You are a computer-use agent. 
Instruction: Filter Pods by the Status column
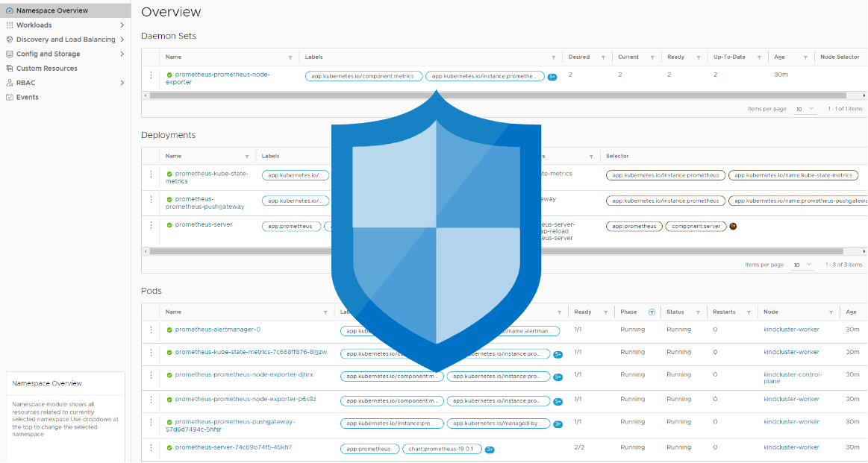click(x=698, y=312)
